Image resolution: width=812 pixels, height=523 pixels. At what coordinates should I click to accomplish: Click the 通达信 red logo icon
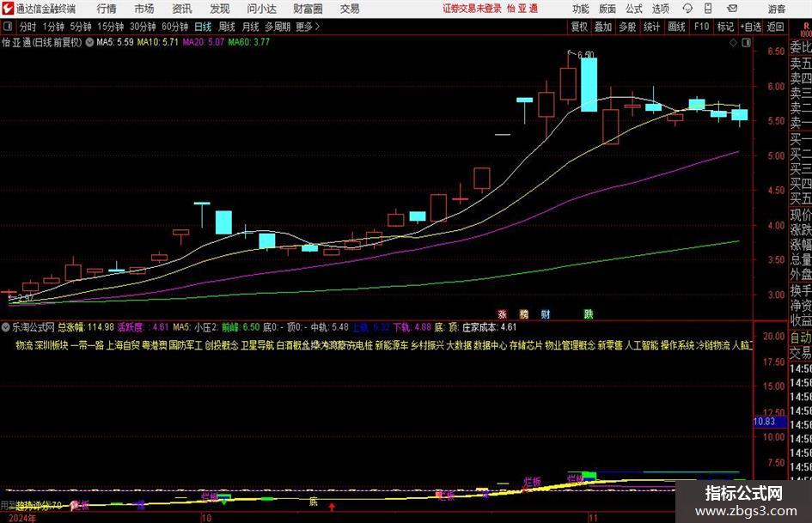(8, 9)
